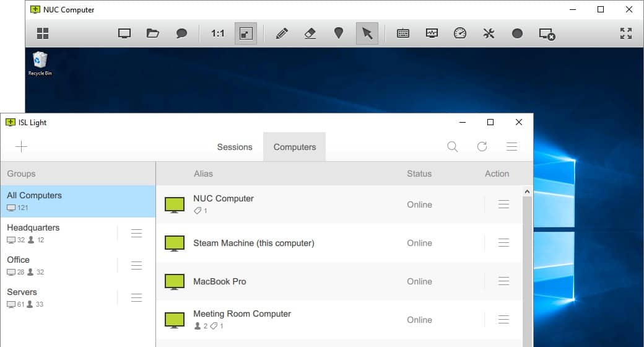Open action menu for NUC Computer row

click(503, 204)
